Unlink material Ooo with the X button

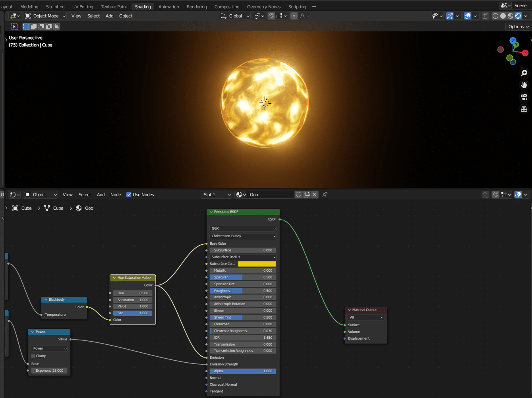click(315, 194)
